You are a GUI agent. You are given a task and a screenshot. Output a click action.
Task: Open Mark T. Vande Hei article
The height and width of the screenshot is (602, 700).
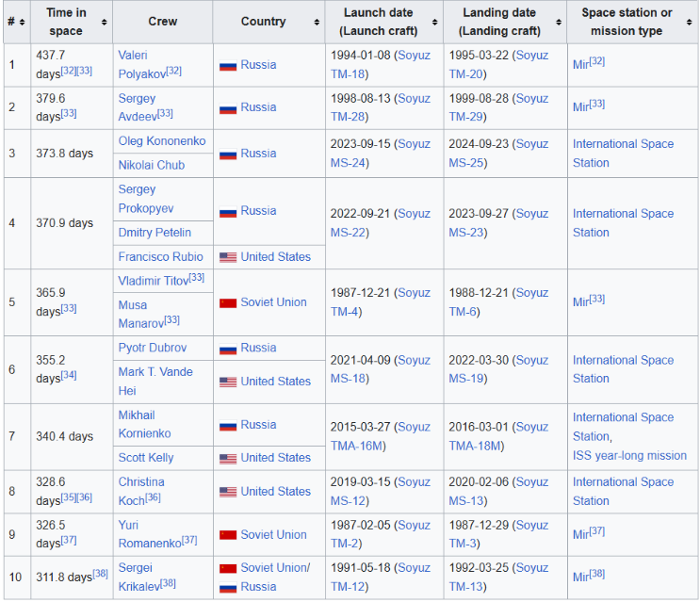tap(155, 382)
